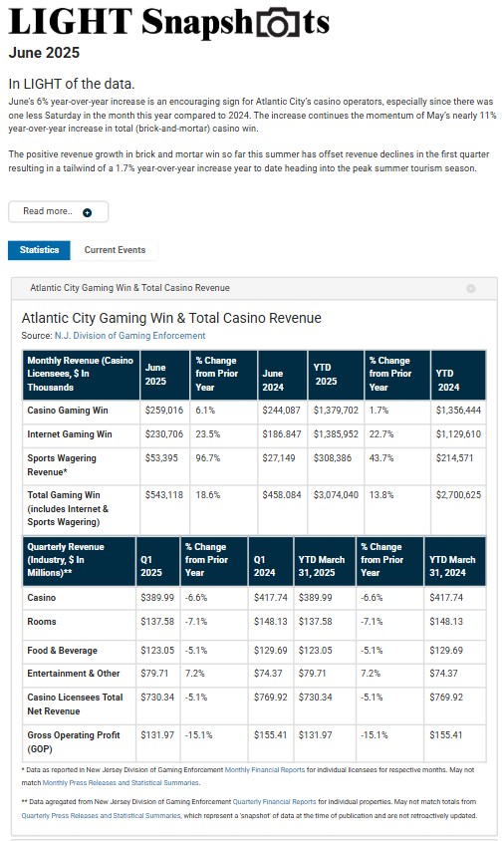Expand the Atlantic City Gaming Win panel header
Viewport: 504px width, 841px height.
pyautogui.click(x=254, y=288)
